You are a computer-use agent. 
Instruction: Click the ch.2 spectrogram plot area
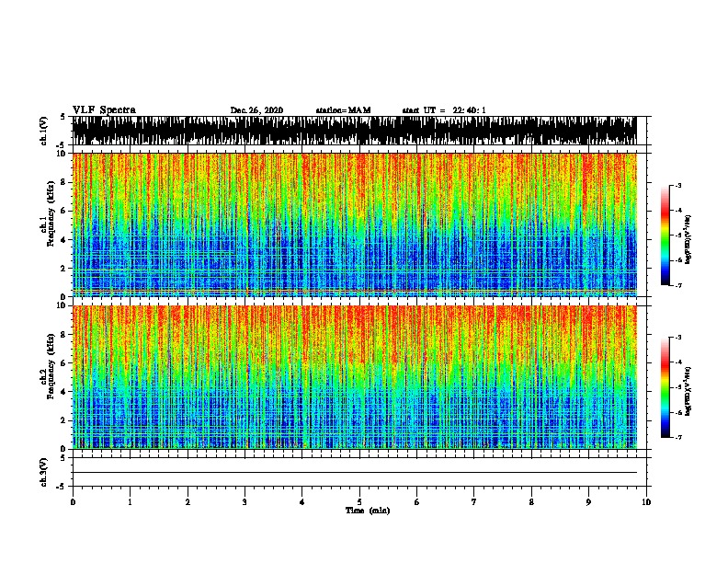click(x=355, y=377)
